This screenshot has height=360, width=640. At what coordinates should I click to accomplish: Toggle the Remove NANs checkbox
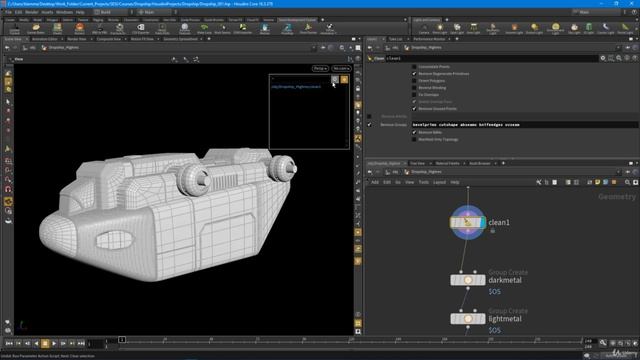tap(414, 132)
